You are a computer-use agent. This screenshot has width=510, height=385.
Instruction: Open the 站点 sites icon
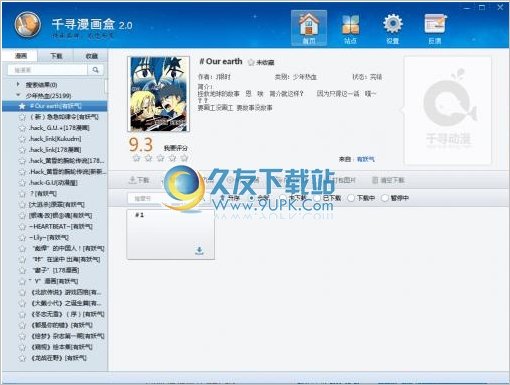[350, 28]
